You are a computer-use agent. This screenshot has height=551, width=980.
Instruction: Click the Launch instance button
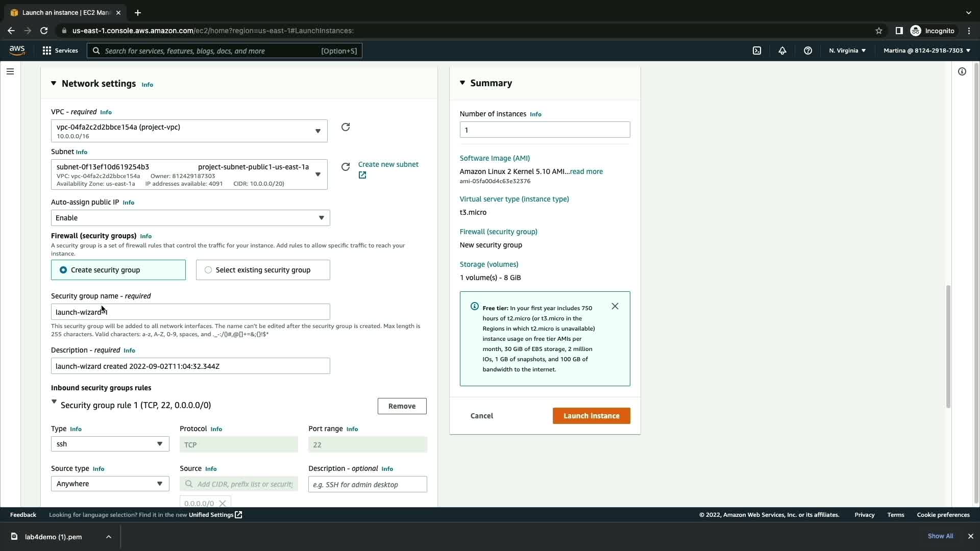coord(591,416)
